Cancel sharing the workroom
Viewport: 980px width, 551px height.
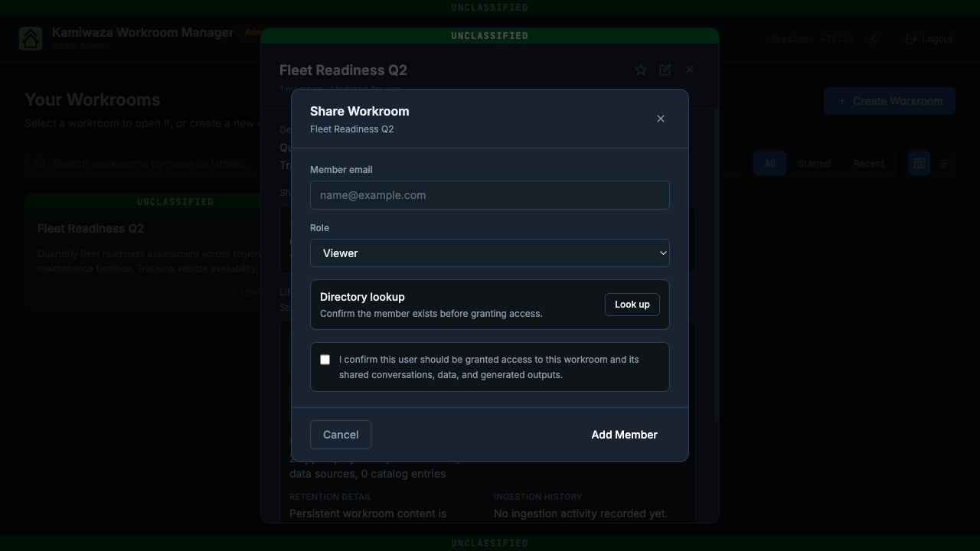[341, 435]
